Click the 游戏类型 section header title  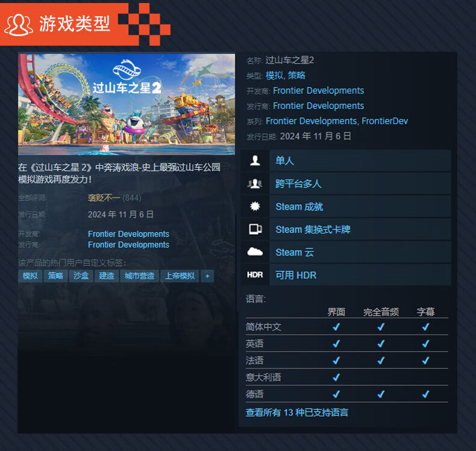click(74, 23)
